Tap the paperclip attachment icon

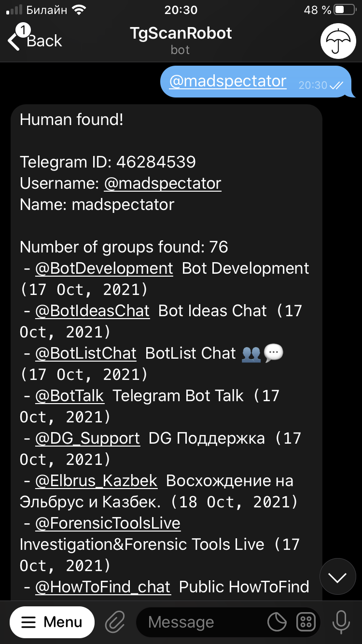(115, 622)
